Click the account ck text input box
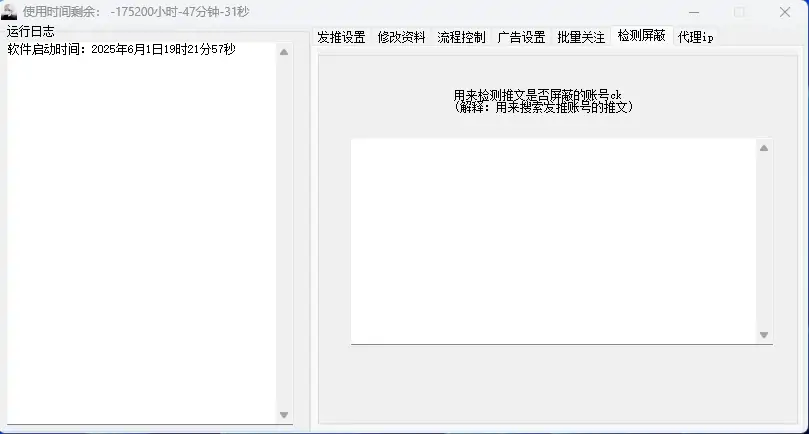Image resolution: width=809 pixels, height=434 pixels. tap(554, 241)
